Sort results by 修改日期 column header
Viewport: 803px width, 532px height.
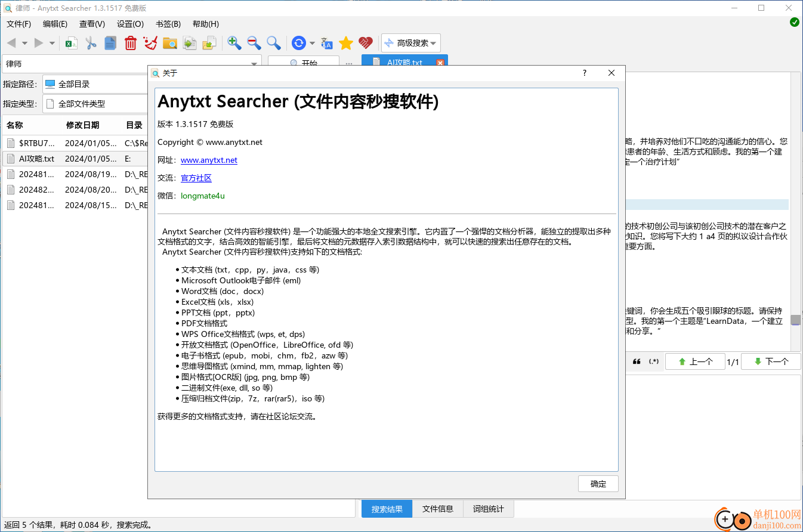click(92, 125)
